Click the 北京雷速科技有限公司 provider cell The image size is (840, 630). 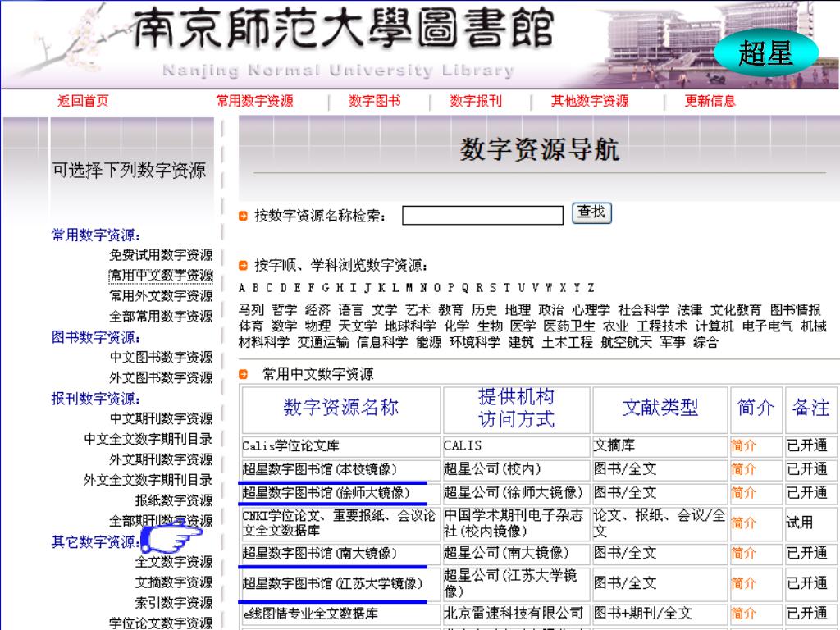(514, 614)
